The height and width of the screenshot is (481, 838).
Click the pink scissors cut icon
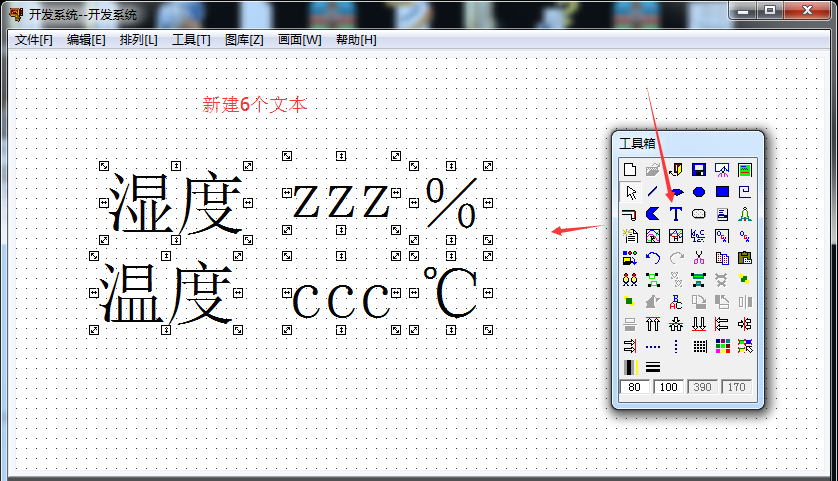tap(699, 258)
